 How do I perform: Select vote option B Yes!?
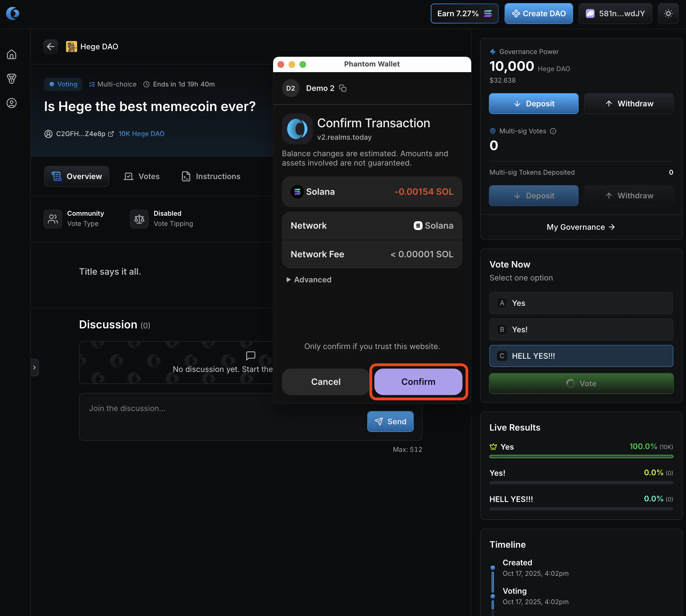(x=581, y=329)
